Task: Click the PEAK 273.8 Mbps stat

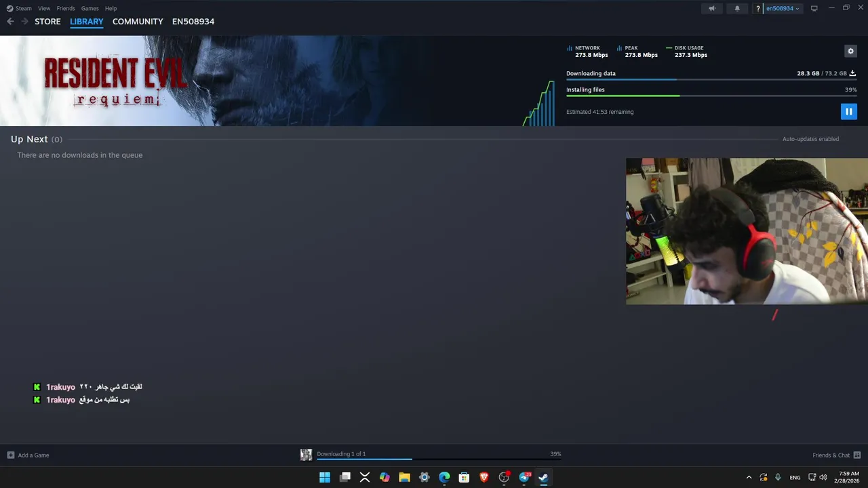Action: tap(637, 52)
